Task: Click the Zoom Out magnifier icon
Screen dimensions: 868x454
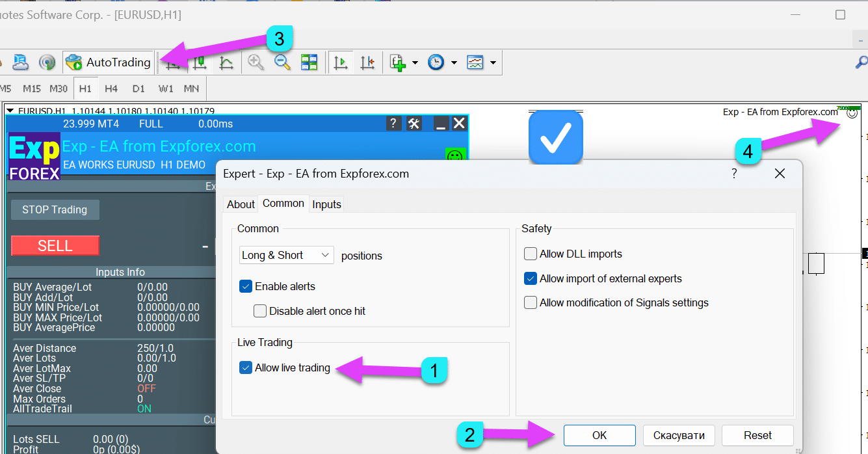Action: pos(282,62)
